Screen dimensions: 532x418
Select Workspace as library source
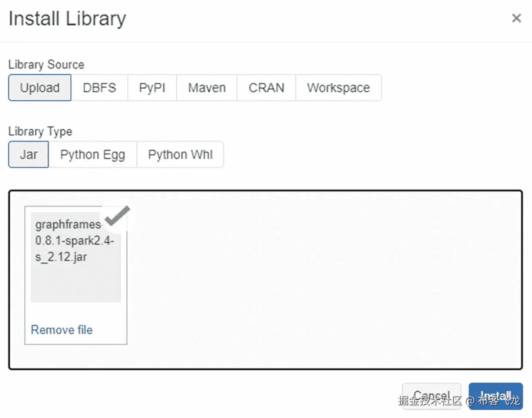point(338,87)
